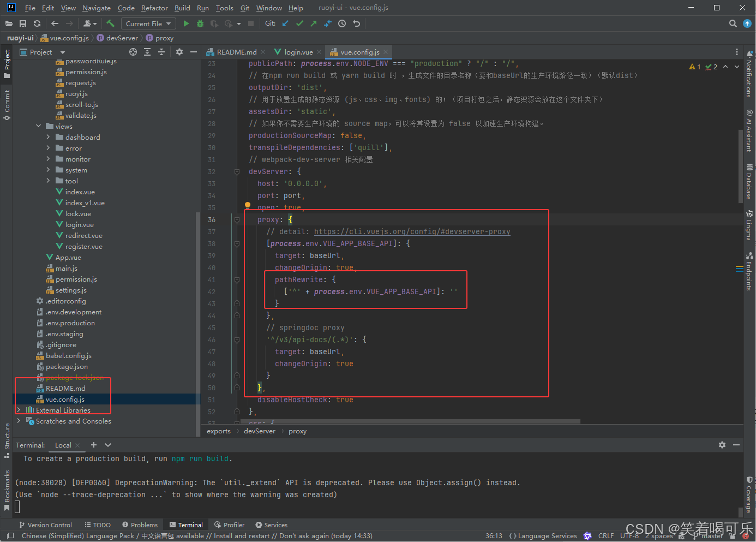
Task: Open the devserver-proxy documentation link
Action: coord(412,231)
